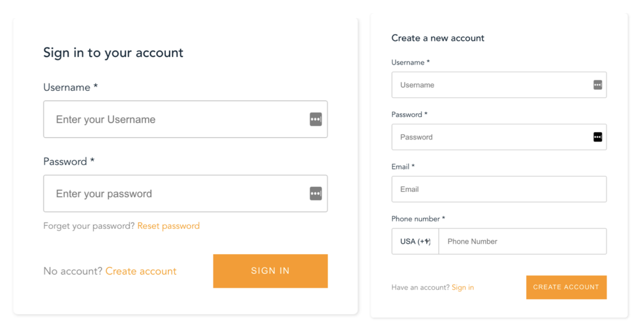
Task: Click the Sign in link beside Have an account
Action: 463,287
